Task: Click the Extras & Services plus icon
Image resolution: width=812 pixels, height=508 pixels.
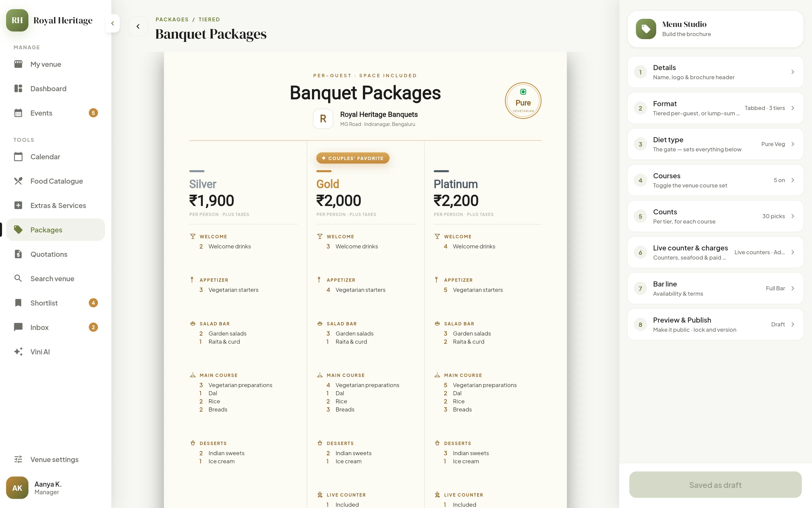Action: click(18, 205)
